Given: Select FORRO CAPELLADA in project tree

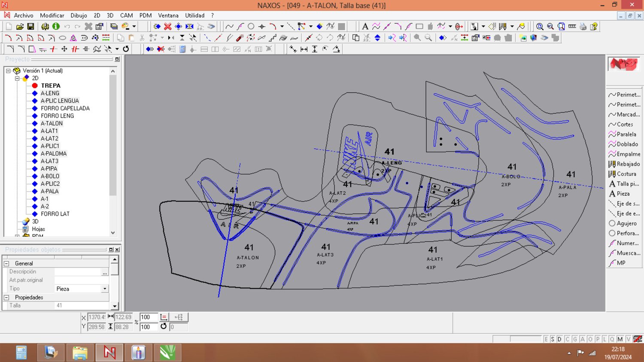Looking at the screenshot, I should (x=65, y=109).
